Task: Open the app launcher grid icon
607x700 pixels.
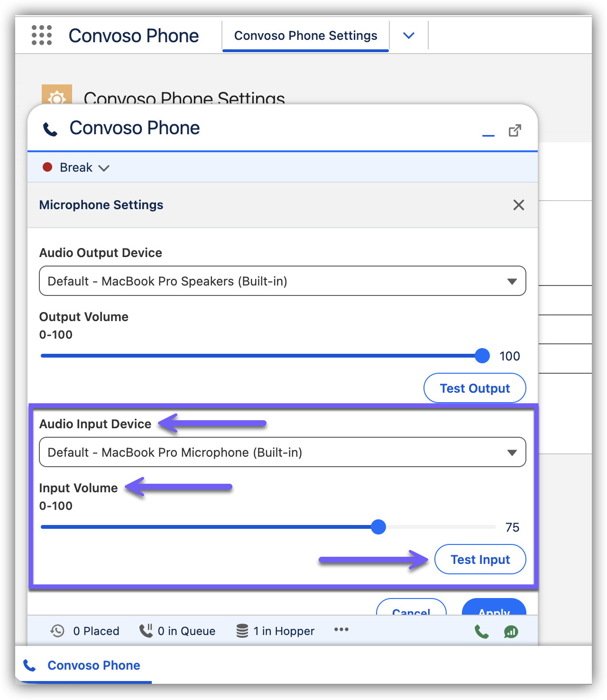Action: pyautogui.click(x=42, y=36)
